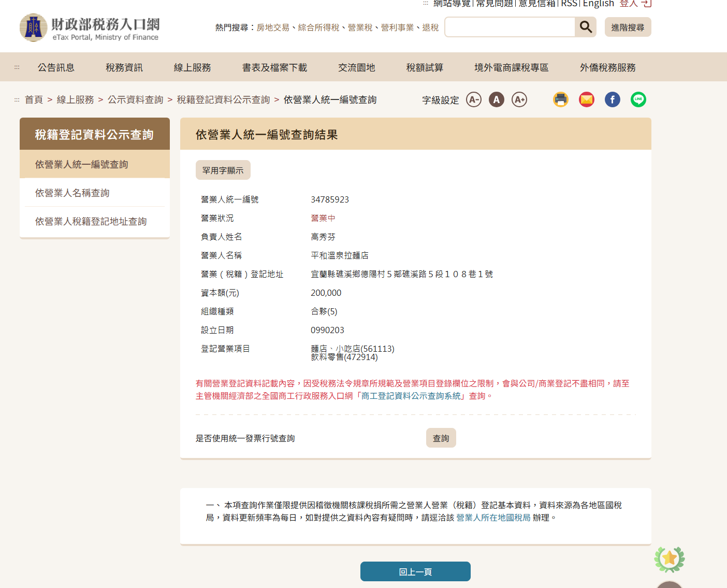Share page by email envelope icon

point(587,99)
